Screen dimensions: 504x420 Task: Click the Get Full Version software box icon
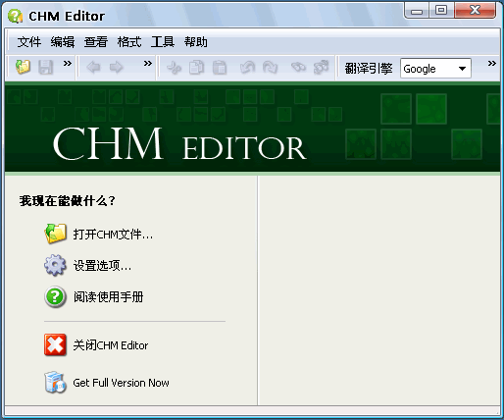55,382
